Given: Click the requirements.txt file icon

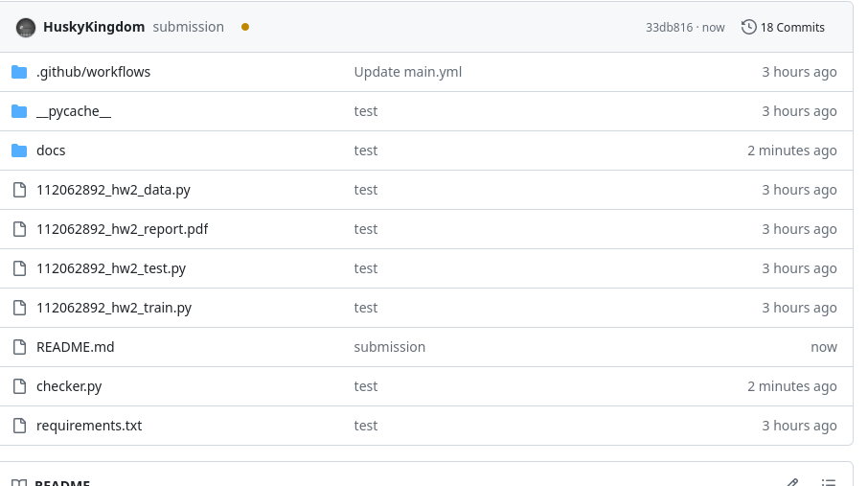Looking at the screenshot, I should (x=19, y=427).
